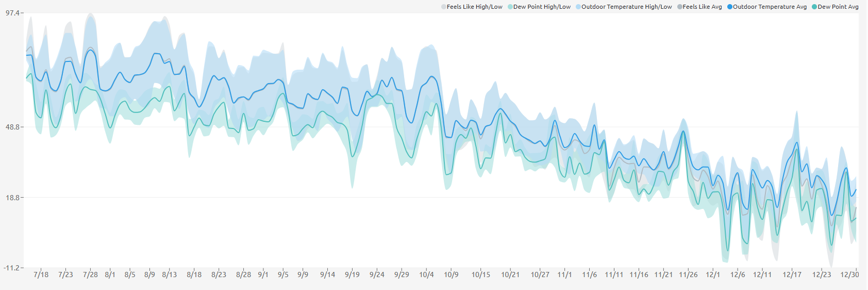Click the 12/30 date on x-axis
The width and height of the screenshot is (868, 290).
click(849, 275)
